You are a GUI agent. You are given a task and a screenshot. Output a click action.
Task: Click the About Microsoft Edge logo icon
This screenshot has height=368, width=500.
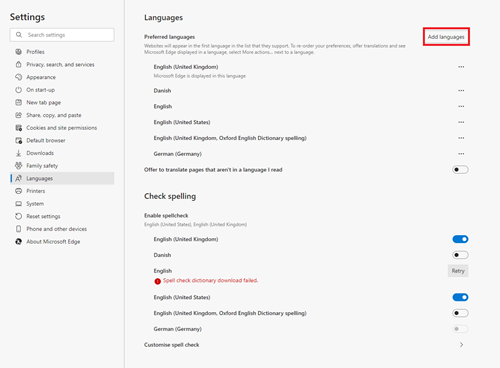19,242
